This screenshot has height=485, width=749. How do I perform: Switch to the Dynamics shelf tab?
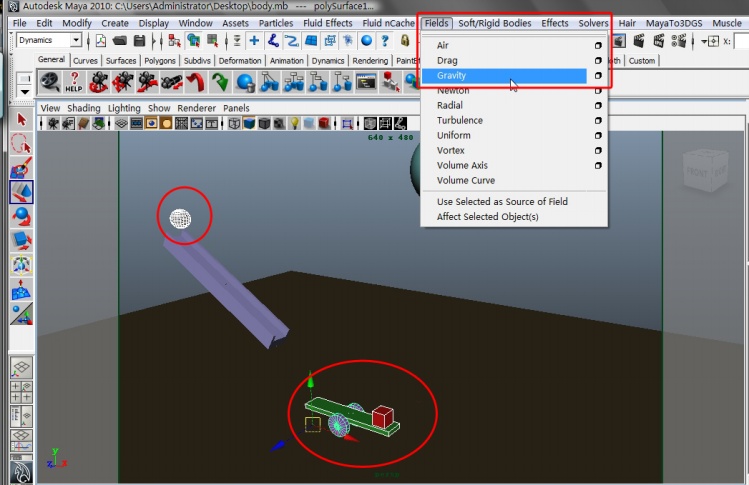(x=328, y=61)
